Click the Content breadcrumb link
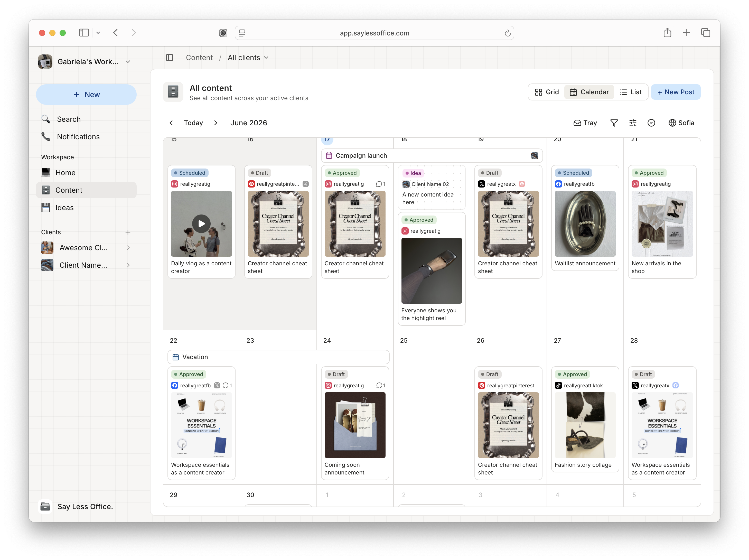This screenshot has width=749, height=560. pyautogui.click(x=199, y=58)
